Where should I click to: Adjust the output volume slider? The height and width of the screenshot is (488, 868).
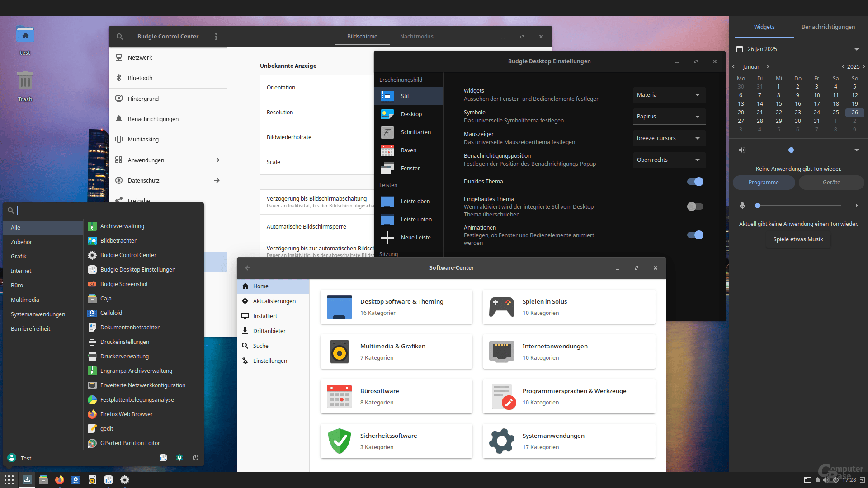coord(800,150)
